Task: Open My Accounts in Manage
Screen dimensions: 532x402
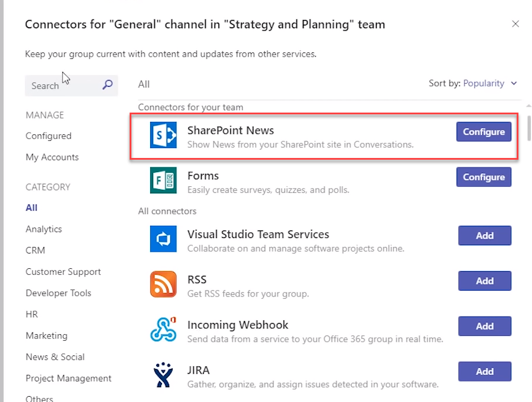Action: coord(52,157)
